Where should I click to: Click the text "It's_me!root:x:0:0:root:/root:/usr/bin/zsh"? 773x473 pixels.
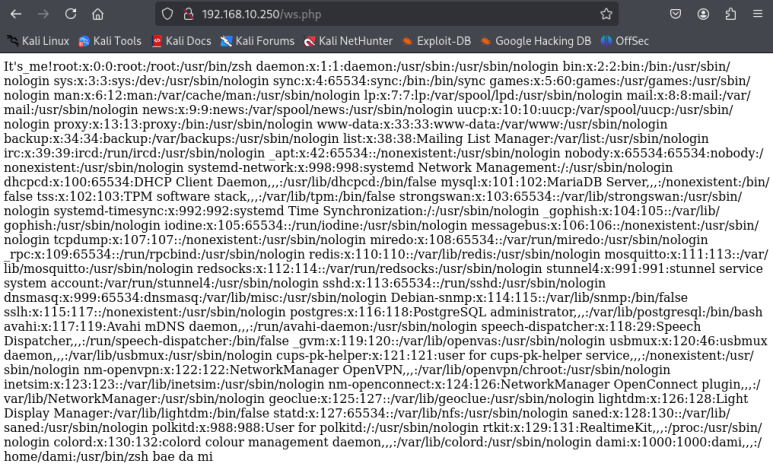coord(128,66)
